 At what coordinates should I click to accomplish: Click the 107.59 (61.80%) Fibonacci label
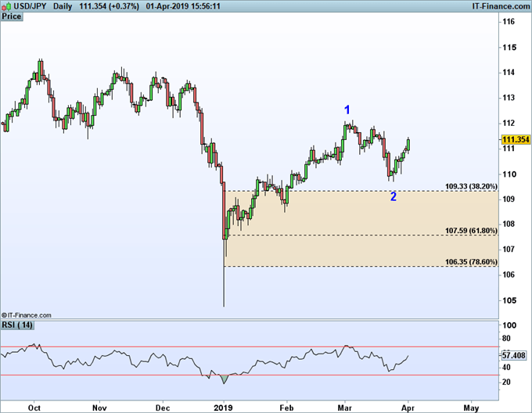pos(471,231)
